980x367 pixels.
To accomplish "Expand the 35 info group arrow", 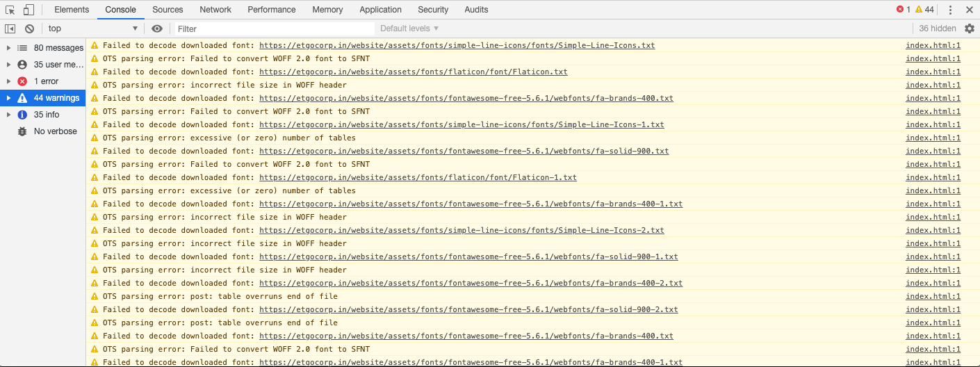I will click(8, 115).
